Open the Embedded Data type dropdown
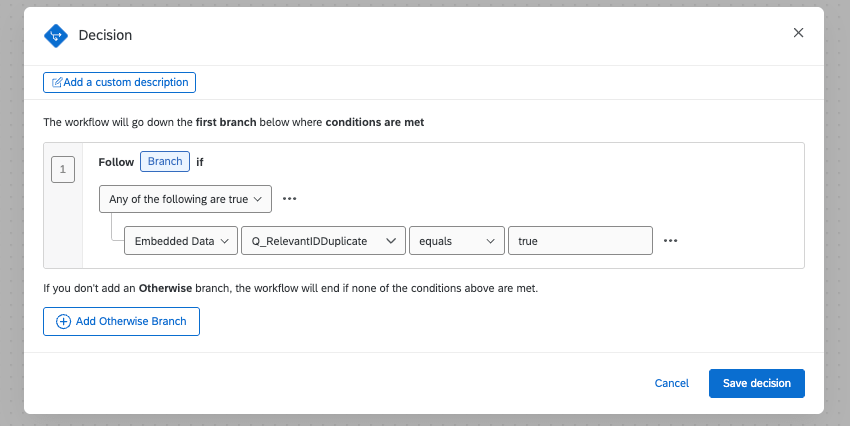The image size is (850, 426). click(x=180, y=241)
